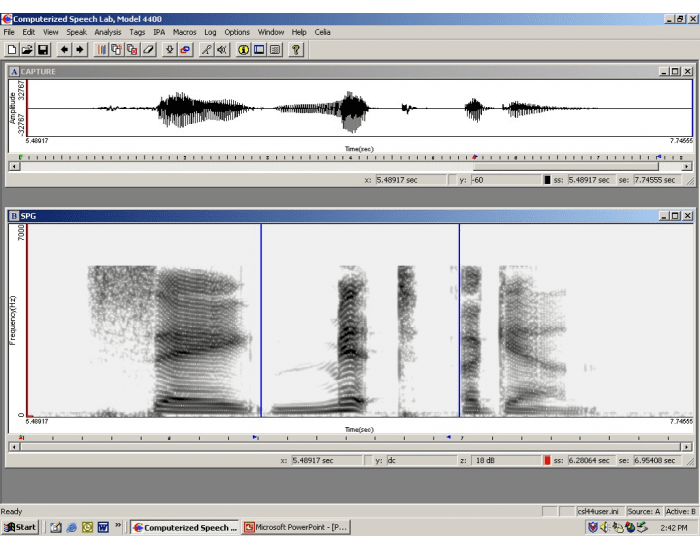Open the View menu
The width and height of the screenshot is (700, 550).
point(50,32)
